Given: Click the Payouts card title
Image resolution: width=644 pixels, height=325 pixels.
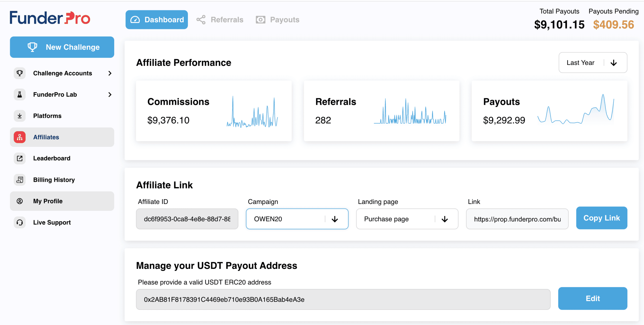Looking at the screenshot, I should (501, 102).
